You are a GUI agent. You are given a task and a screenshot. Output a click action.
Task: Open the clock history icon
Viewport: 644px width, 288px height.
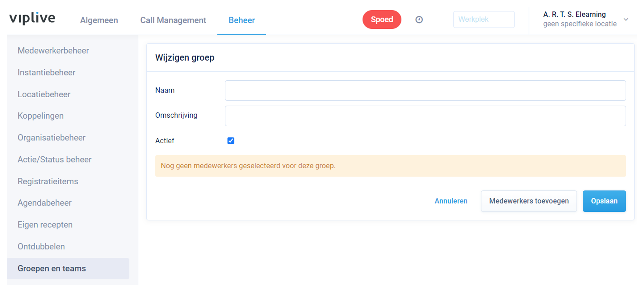click(419, 20)
